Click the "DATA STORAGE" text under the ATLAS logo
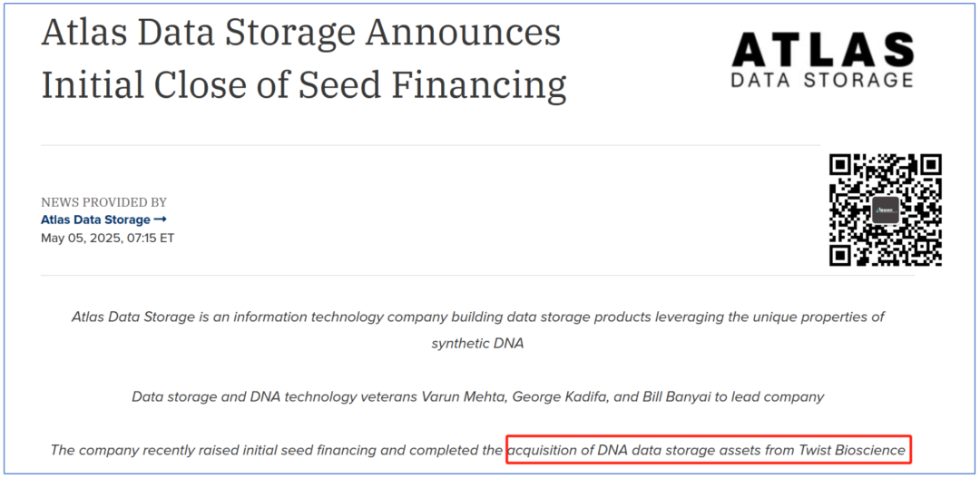 pos(822,80)
